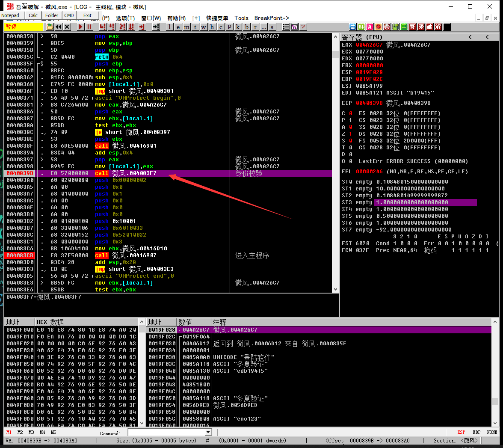Run the program with the red play icon
Screen dimensions: 503x448
pos(80,27)
